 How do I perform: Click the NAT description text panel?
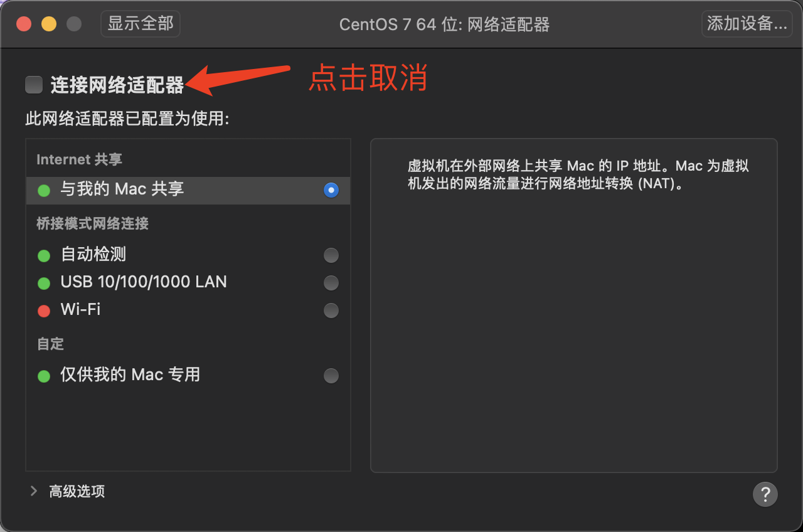(574, 306)
